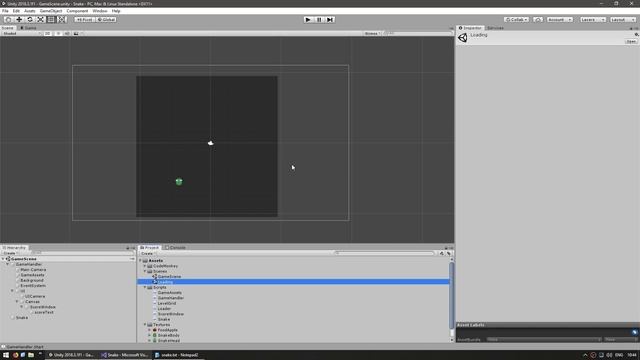Select Hierarchy Snake object below scoreText
The image size is (640, 360).
pyautogui.click(x=22, y=317)
